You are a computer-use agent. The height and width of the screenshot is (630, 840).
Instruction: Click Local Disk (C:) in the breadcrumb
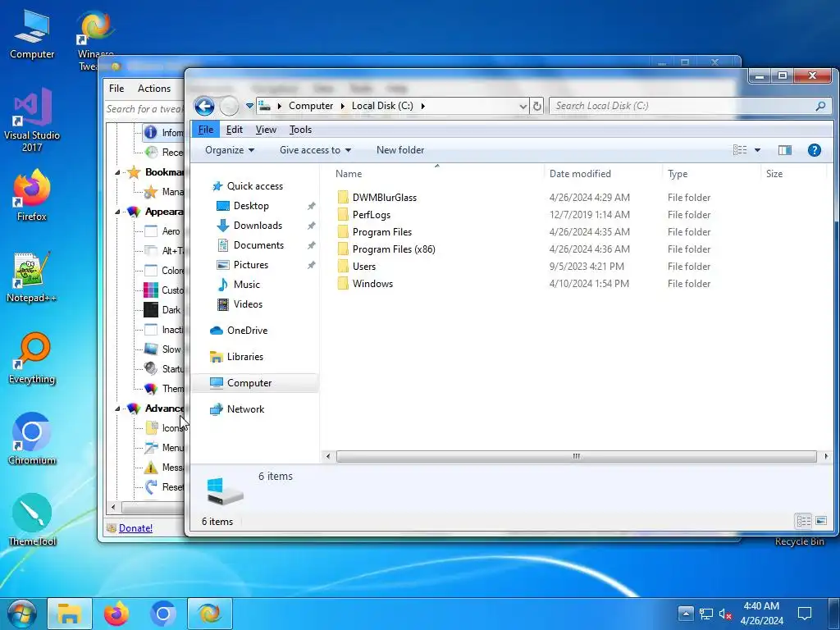[x=382, y=106]
